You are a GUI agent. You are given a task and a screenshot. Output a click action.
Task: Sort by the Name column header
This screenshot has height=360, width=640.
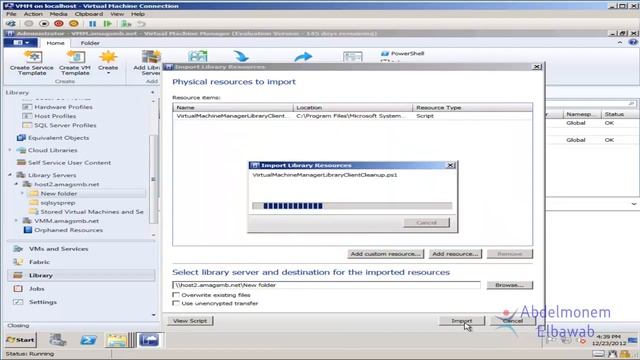233,107
